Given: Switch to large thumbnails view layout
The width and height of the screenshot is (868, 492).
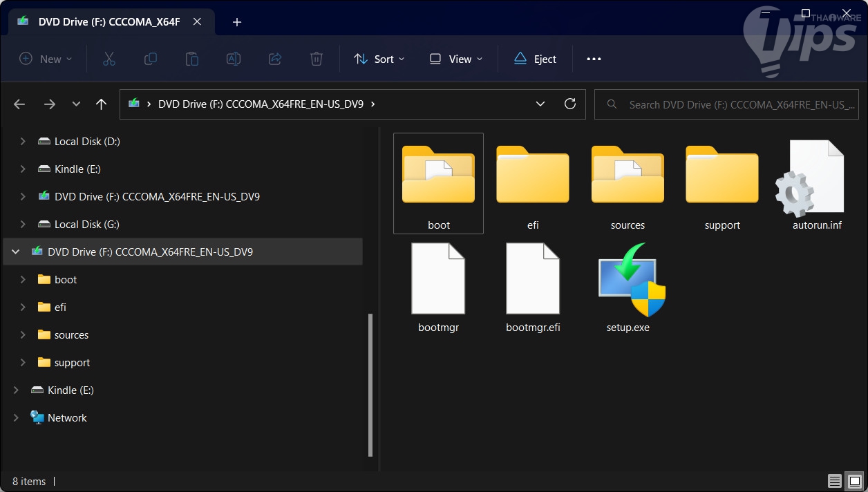Looking at the screenshot, I should pos(855,481).
